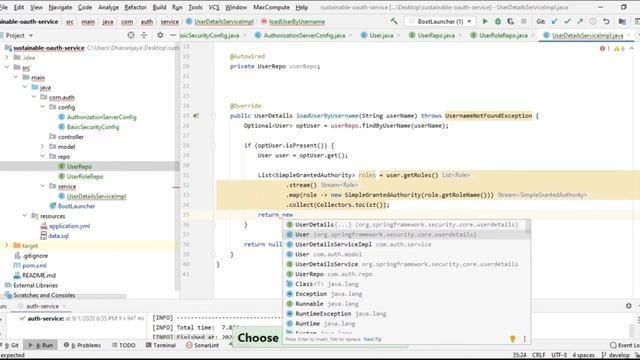
Task: Switch to UserRoleRepo.java editor tab
Action: (x=503, y=36)
